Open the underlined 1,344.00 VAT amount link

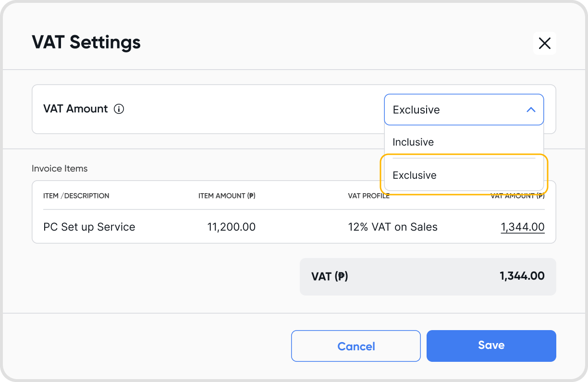[523, 227]
